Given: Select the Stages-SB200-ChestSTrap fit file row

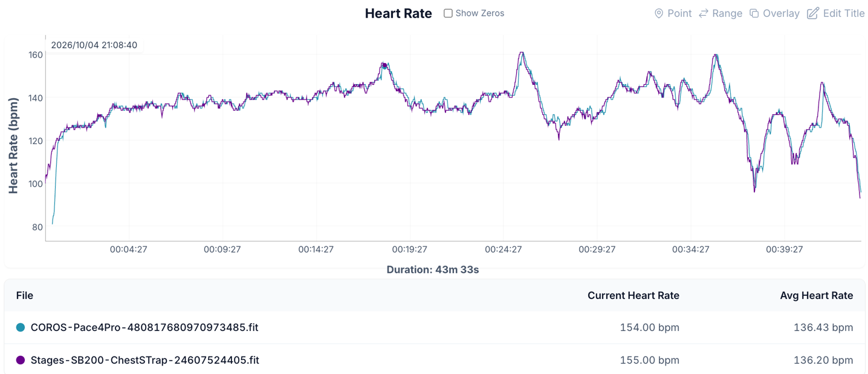Looking at the screenshot, I should tap(434, 360).
